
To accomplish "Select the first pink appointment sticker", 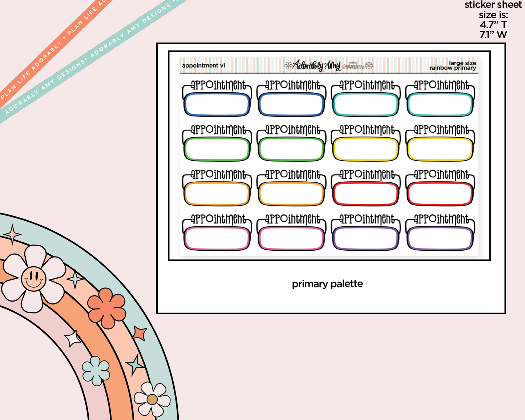I will click(x=217, y=233).
